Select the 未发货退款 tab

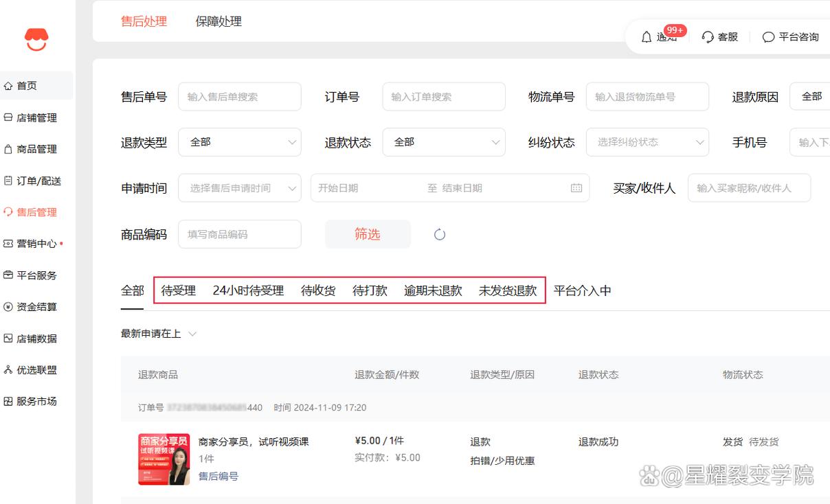pyautogui.click(x=508, y=290)
